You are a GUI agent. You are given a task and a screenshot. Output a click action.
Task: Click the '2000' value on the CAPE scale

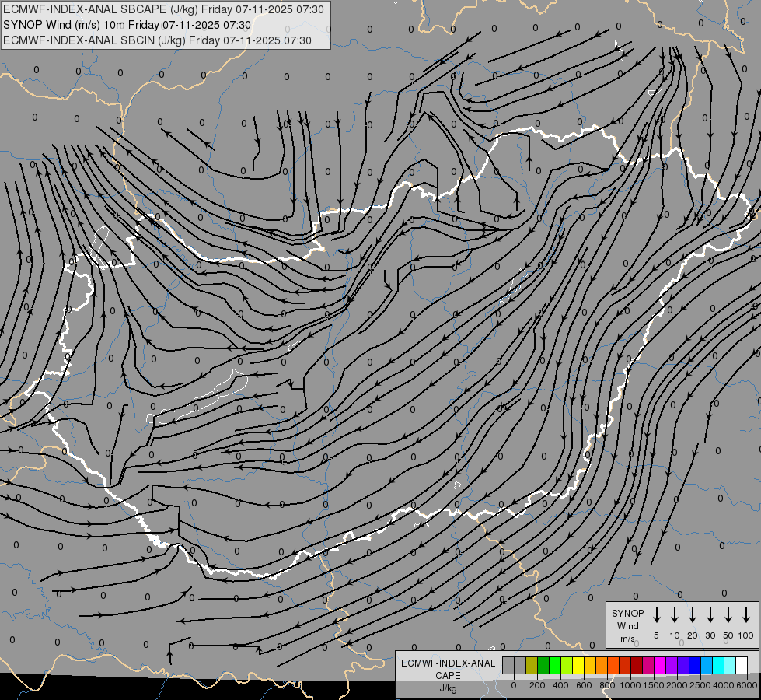(677, 685)
